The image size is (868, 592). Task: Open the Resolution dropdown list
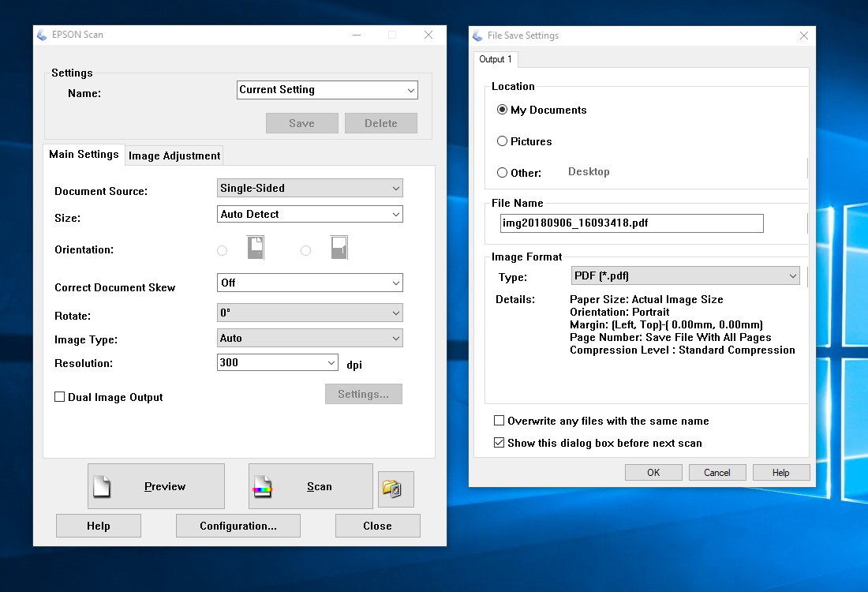(277, 363)
